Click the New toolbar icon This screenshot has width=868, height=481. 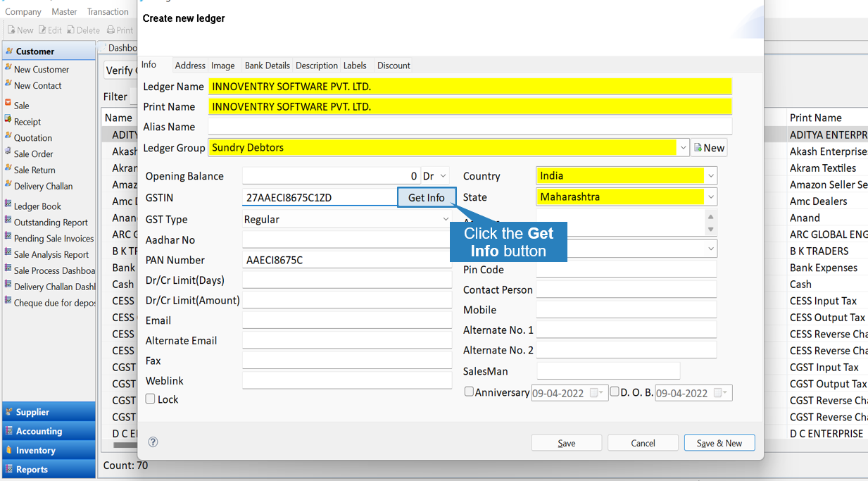[x=20, y=30]
